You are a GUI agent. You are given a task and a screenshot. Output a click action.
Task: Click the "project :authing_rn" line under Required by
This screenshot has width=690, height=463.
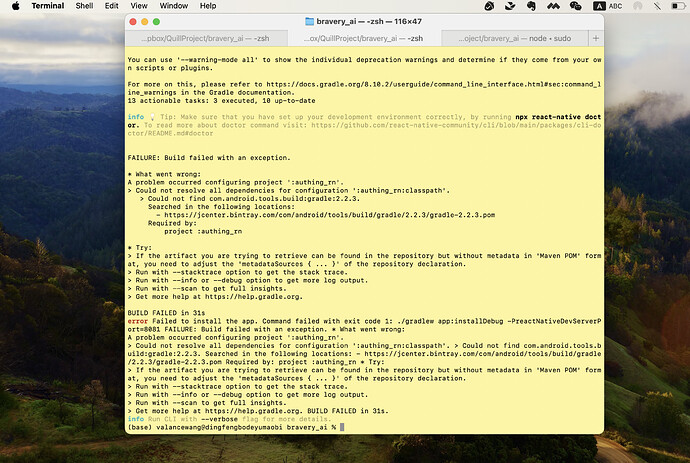click(x=203, y=231)
